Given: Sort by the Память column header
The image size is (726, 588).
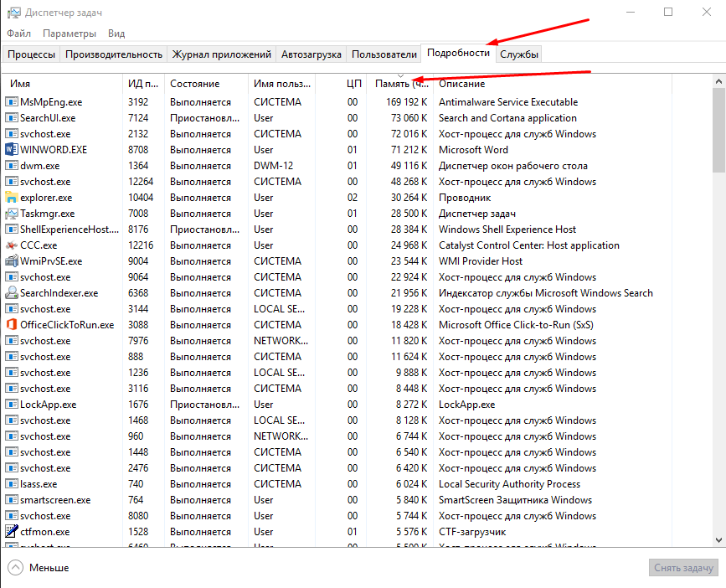Looking at the screenshot, I should click(400, 84).
